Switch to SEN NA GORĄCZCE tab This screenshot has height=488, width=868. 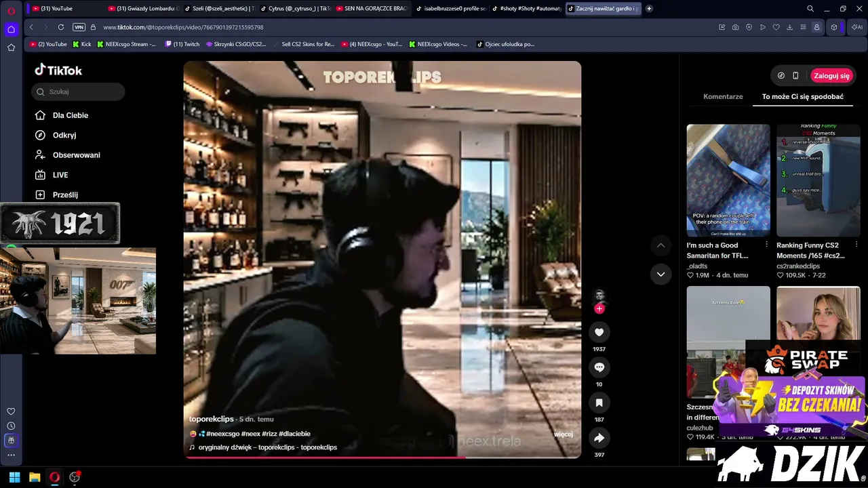coord(370,9)
